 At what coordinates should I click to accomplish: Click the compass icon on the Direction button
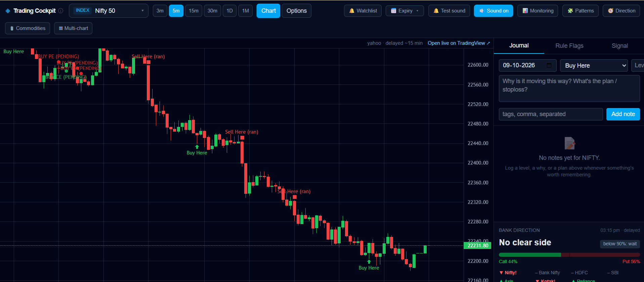[x=610, y=11]
